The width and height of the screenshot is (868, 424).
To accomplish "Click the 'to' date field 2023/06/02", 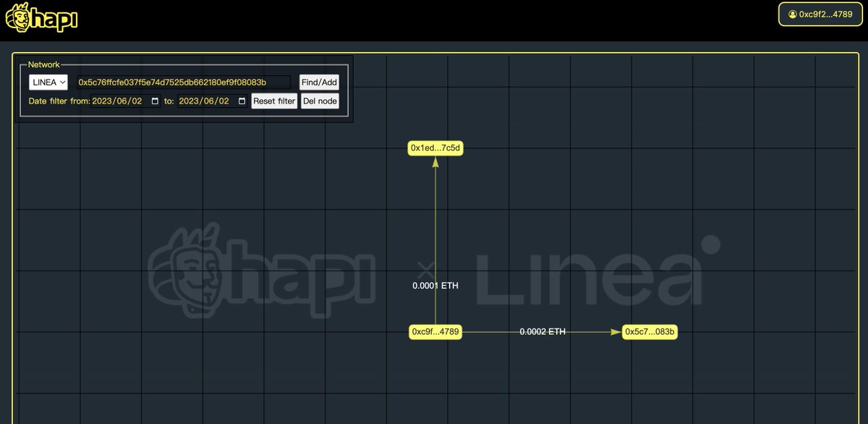I will [x=213, y=101].
